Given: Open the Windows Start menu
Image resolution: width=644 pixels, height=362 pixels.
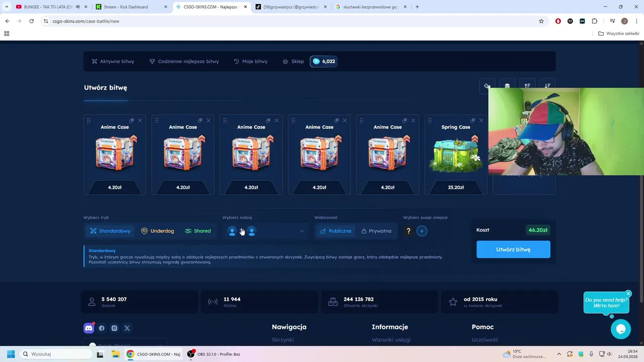Looking at the screenshot, I should 11,354.
